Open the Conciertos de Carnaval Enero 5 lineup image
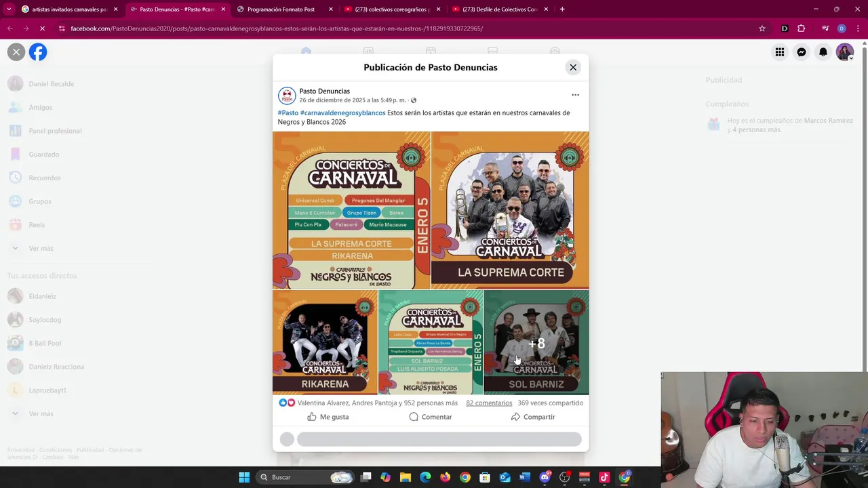 [x=351, y=210]
